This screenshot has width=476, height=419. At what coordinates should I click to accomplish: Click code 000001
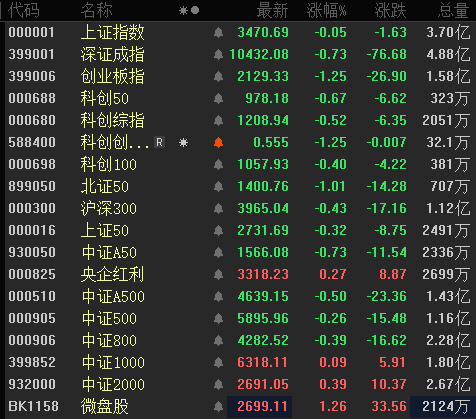tap(32, 33)
